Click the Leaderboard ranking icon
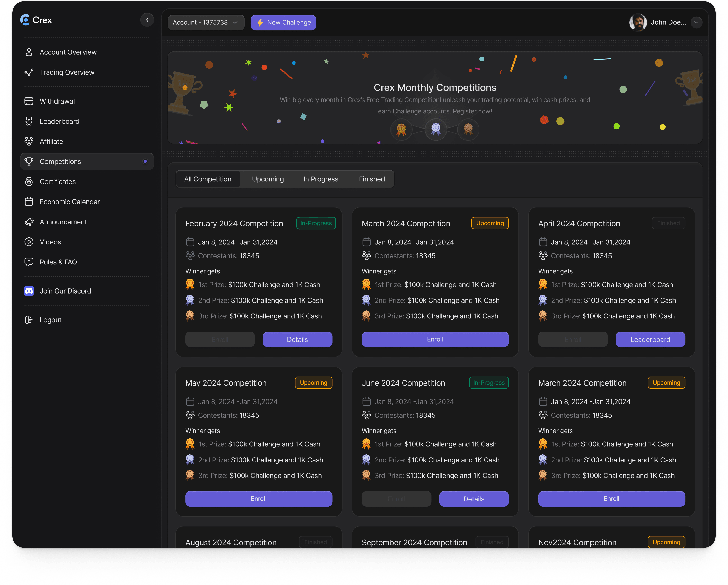This screenshot has height=585, width=728. coord(29,121)
